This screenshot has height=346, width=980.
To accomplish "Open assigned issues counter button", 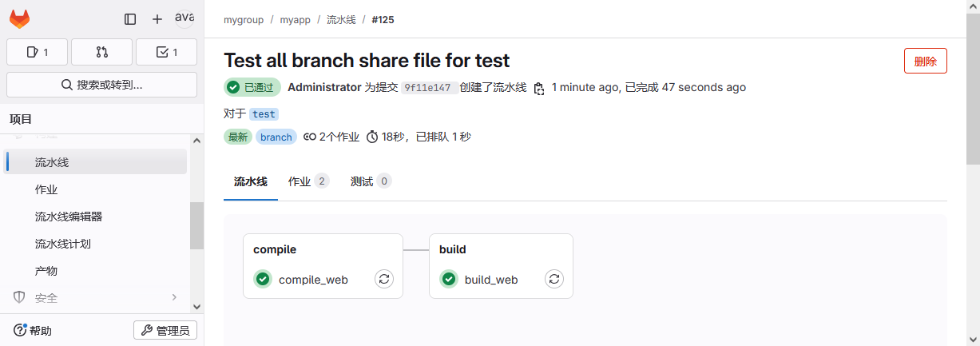I will pos(38,52).
